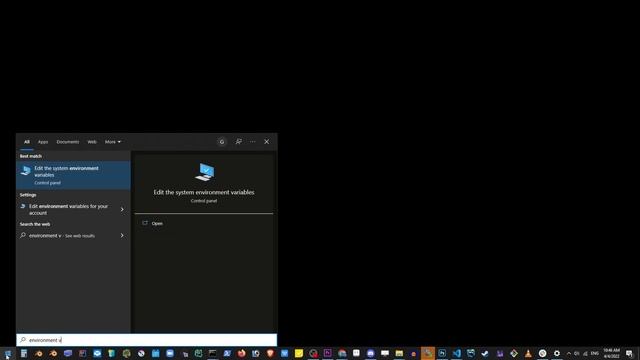Open Steam from the taskbar

tap(485, 353)
